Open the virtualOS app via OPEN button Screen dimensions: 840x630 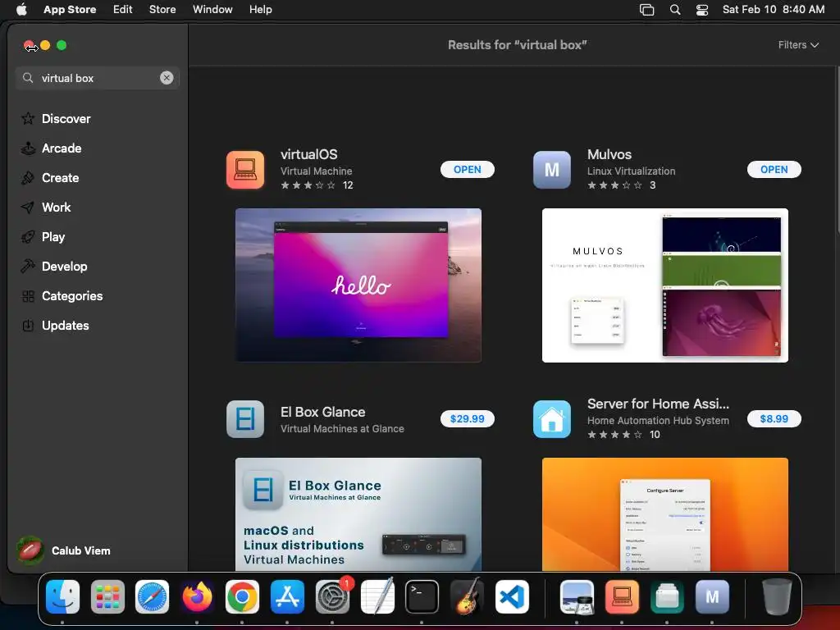(x=467, y=169)
